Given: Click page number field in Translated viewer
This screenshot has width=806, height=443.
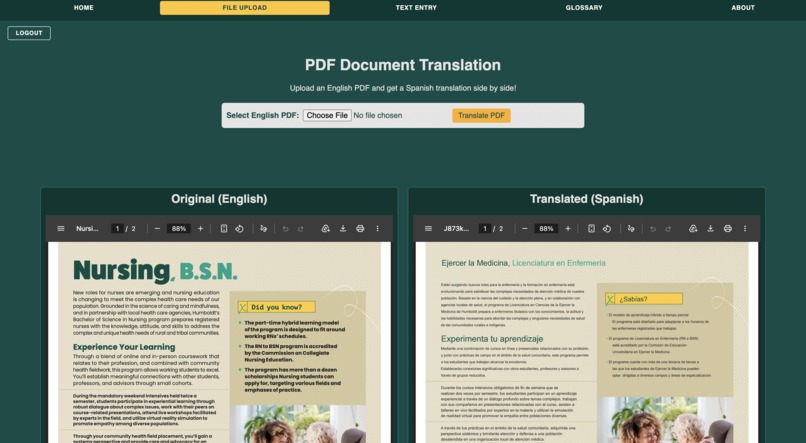Looking at the screenshot, I should point(485,229).
